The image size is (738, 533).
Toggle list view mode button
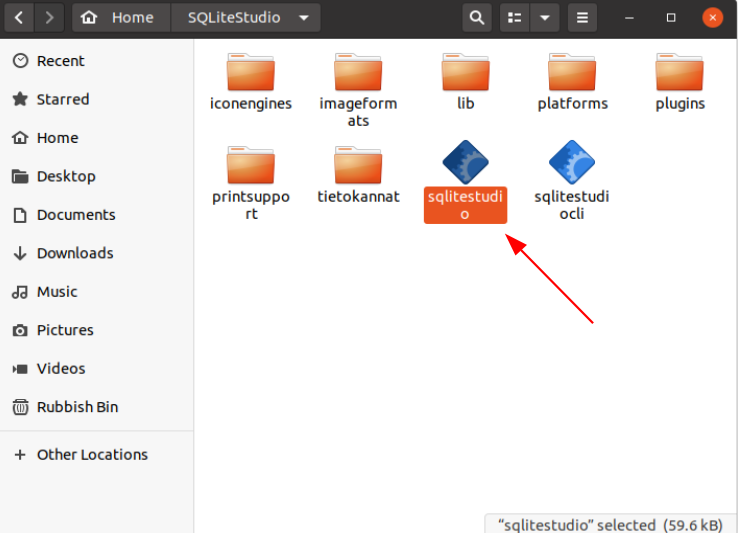click(514, 18)
